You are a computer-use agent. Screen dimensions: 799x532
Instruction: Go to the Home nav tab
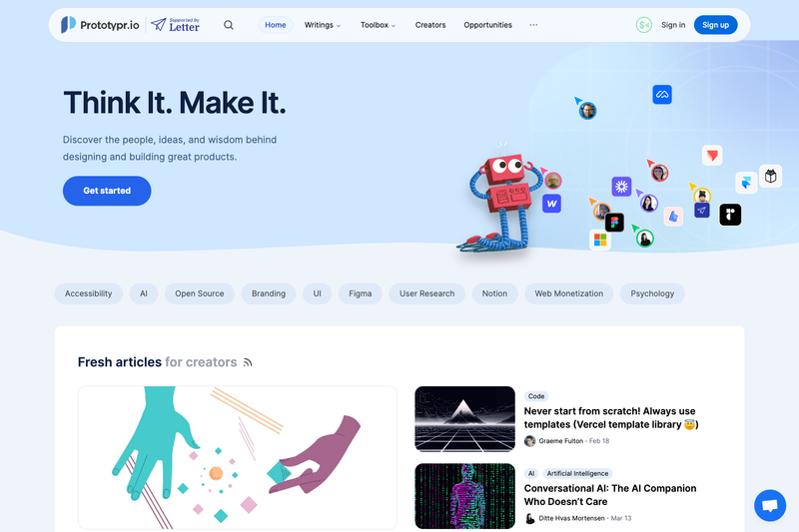[x=276, y=25]
